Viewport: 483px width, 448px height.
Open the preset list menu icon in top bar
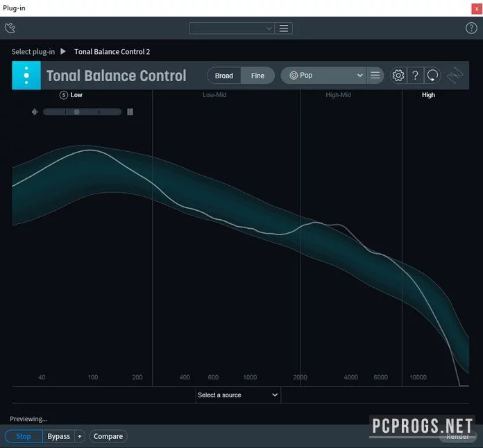click(x=283, y=28)
